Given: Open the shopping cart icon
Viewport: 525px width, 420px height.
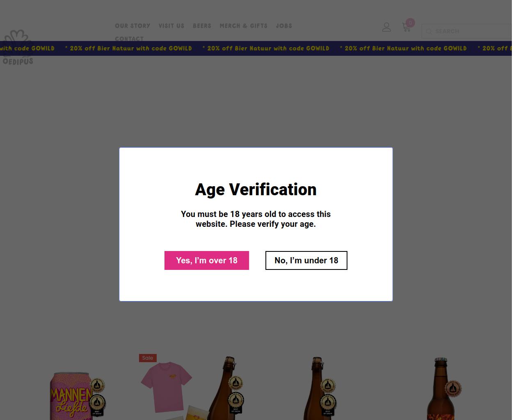Looking at the screenshot, I should pyautogui.click(x=406, y=28).
